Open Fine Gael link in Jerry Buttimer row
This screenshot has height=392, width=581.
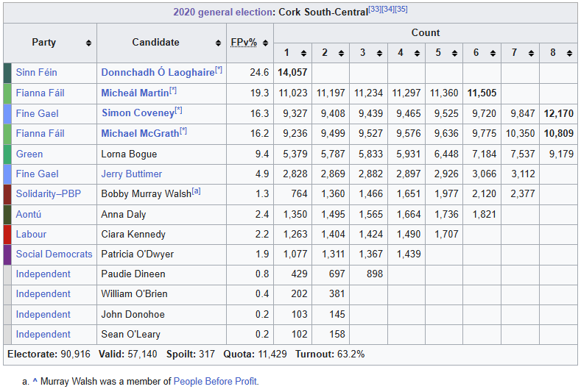[x=37, y=174]
